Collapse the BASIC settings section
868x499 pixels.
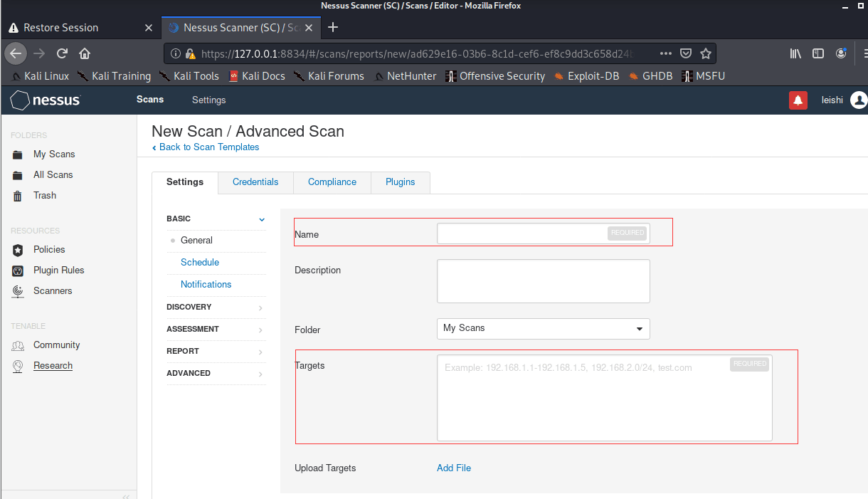click(x=216, y=219)
